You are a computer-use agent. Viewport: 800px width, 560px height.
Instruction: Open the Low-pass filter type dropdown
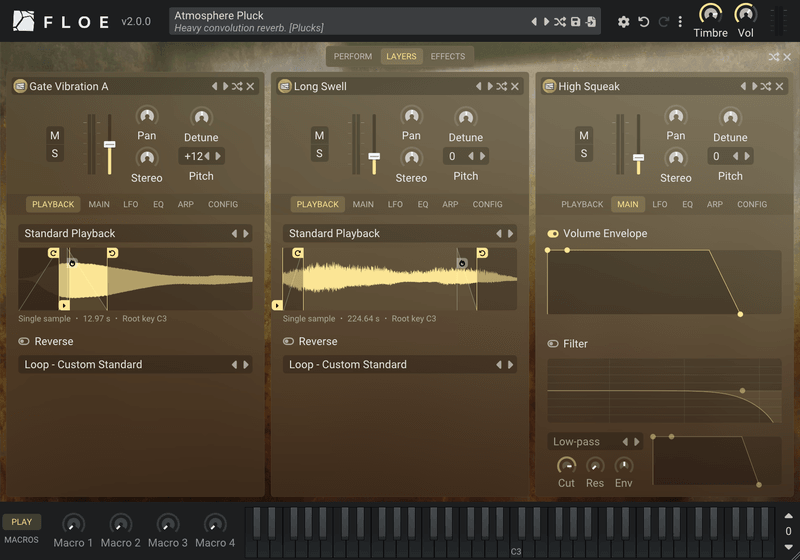coord(595,442)
